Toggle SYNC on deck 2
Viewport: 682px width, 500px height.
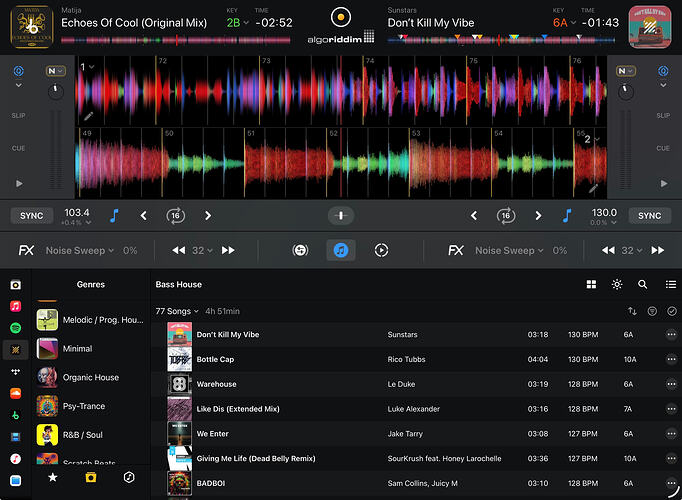[650, 216]
